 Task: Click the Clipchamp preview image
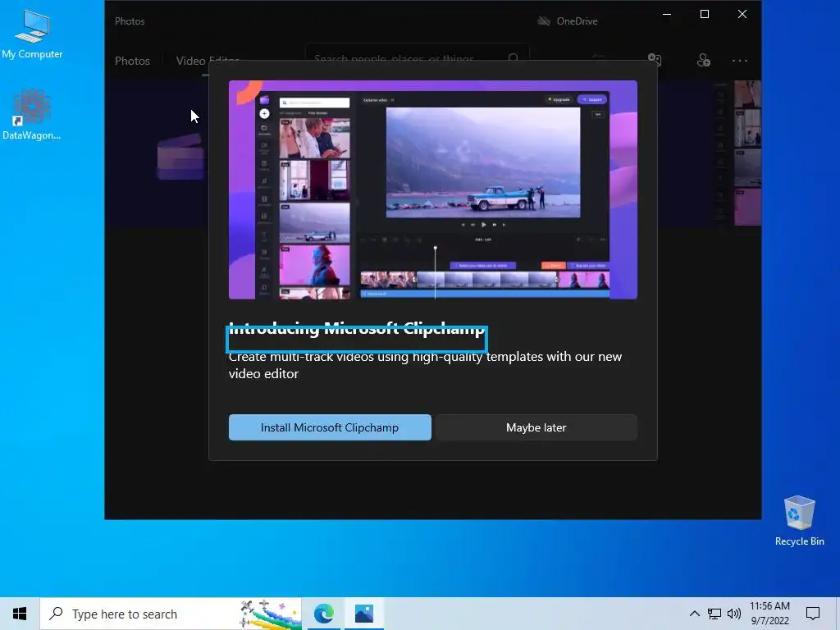[433, 189]
